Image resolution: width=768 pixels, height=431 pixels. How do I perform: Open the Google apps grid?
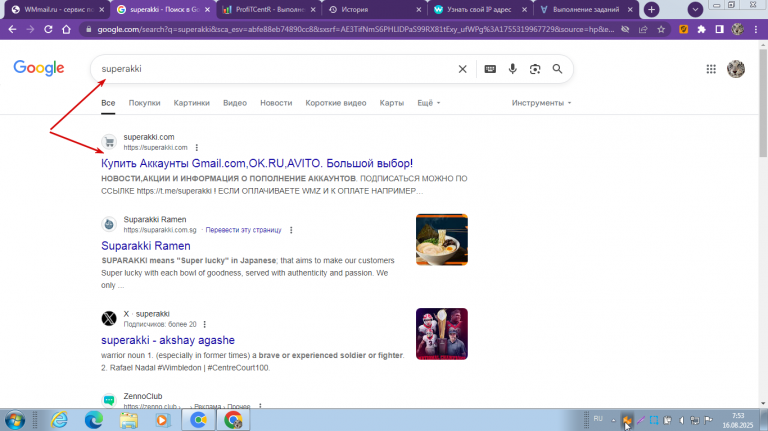(711, 69)
